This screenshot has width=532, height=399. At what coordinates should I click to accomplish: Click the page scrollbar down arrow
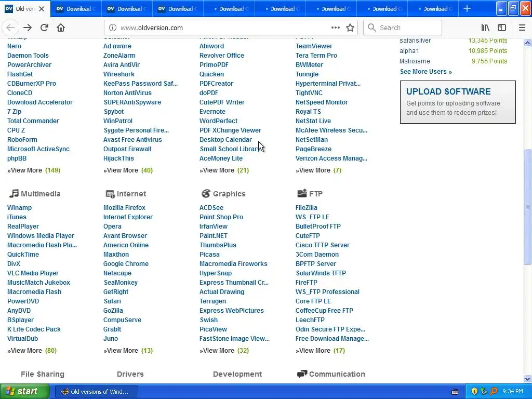tap(528, 379)
